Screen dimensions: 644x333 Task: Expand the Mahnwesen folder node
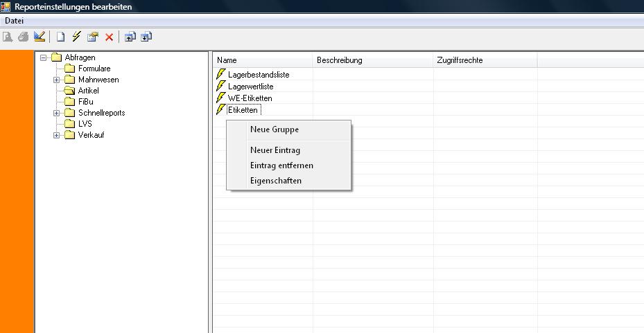coord(57,80)
